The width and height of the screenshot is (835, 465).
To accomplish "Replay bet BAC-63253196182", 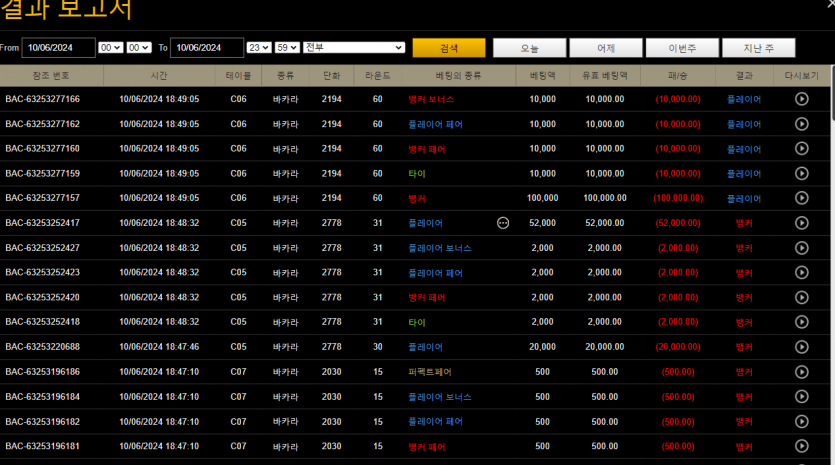I will coord(801,421).
